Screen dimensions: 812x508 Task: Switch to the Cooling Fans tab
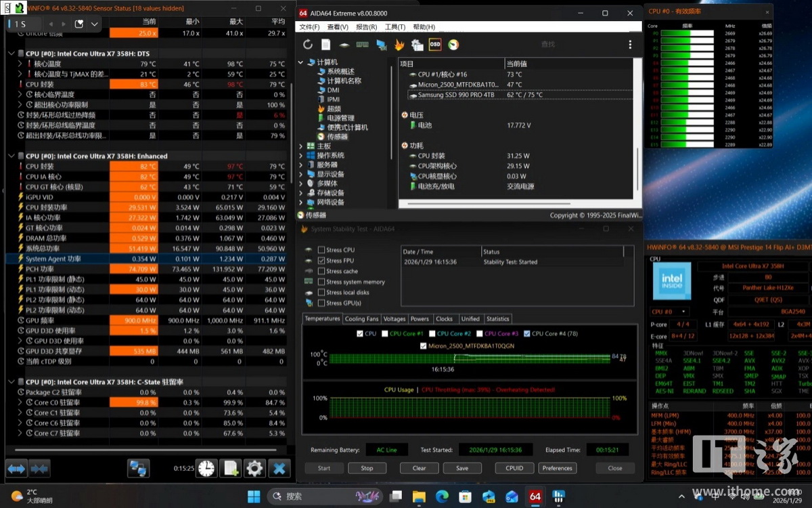(x=361, y=319)
